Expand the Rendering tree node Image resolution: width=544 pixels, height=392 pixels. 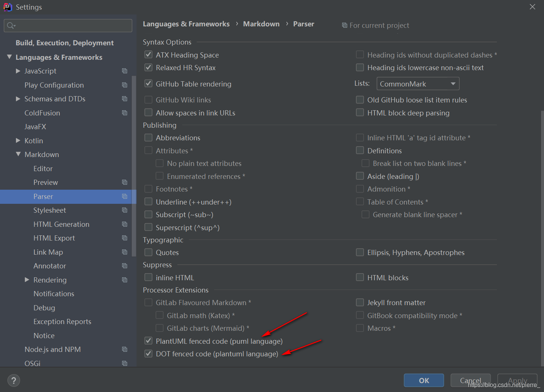[x=27, y=280]
